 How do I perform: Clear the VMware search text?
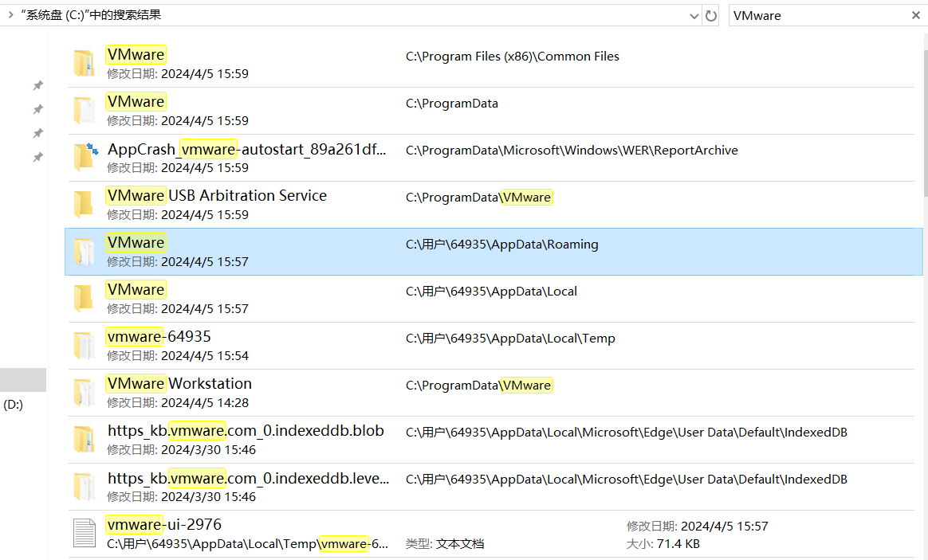coord(915,15)
